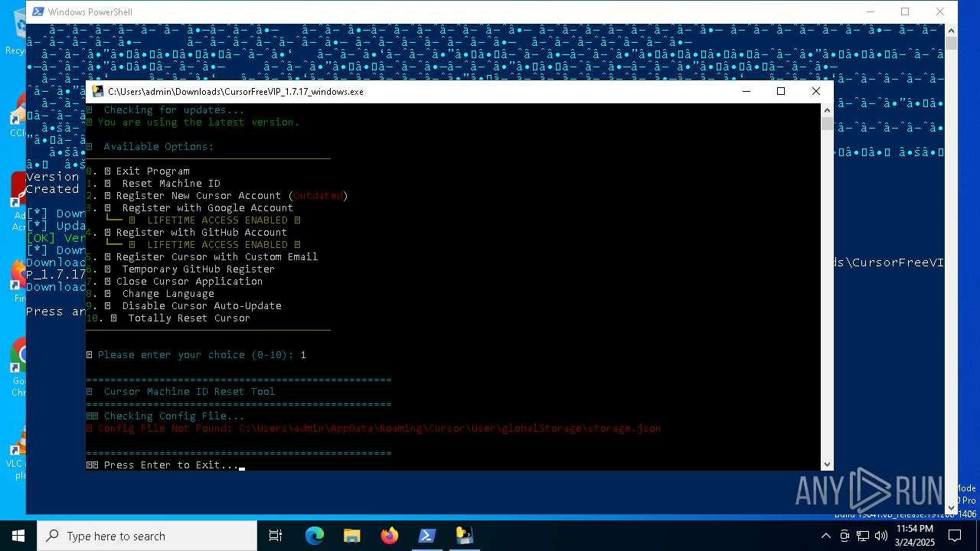Click 'Totally Reset Cursor' line
The height and width of the screenshot is (551, 980).
pos(168,318)
